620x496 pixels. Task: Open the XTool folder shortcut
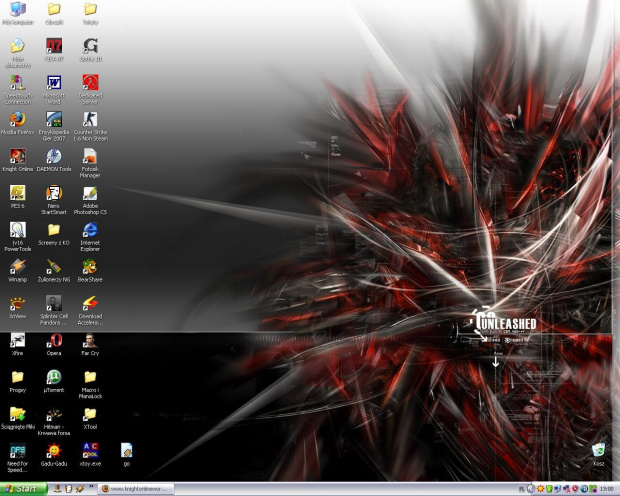click(91, 418)
